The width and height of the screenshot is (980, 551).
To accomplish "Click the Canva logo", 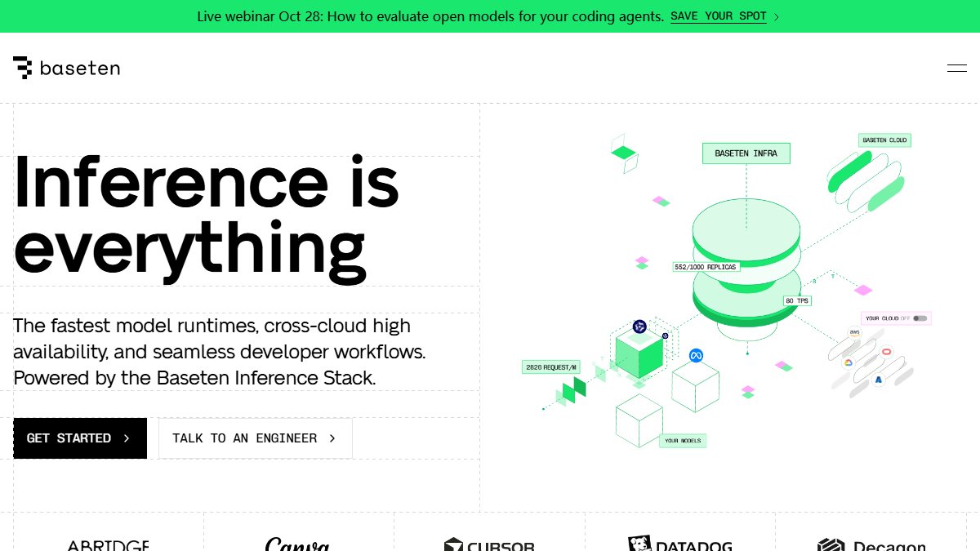I will point(297,544).
